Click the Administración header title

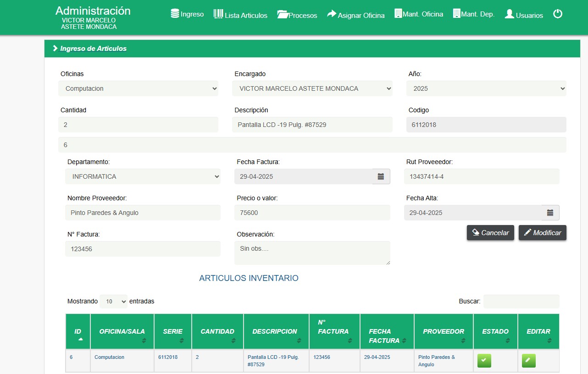pyautogui.click(x=93, y=11)
